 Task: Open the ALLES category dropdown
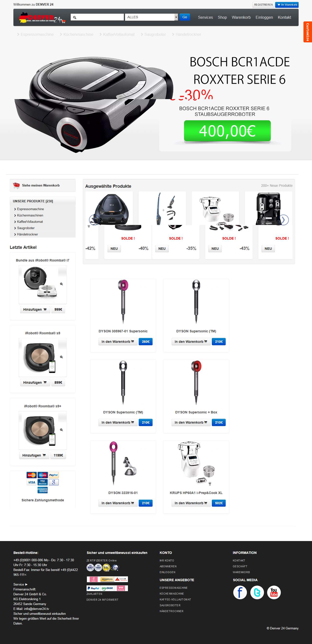click(151, 17)
